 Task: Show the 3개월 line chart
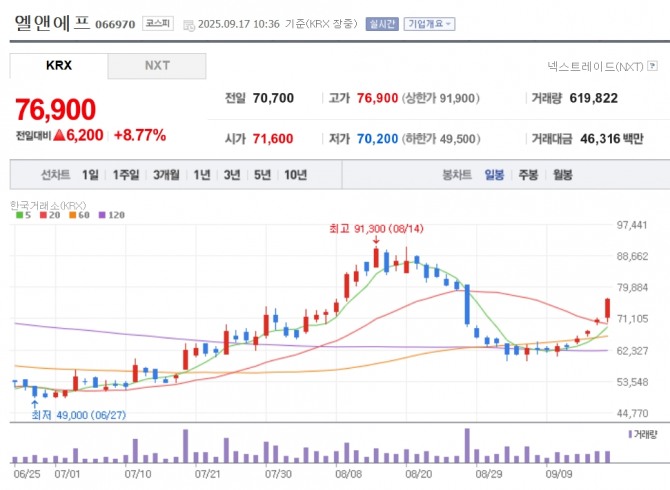pyautogui.click(x=166, y=174)
